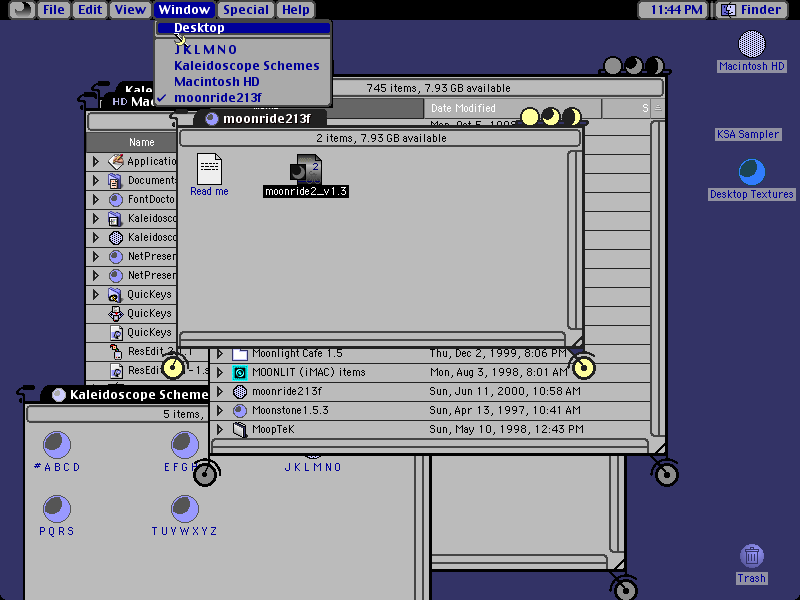Screen dimensions: 800x600
Task: Click the date Sun, Jun 11, 2000, 10:58 AM
Action: 505,391
